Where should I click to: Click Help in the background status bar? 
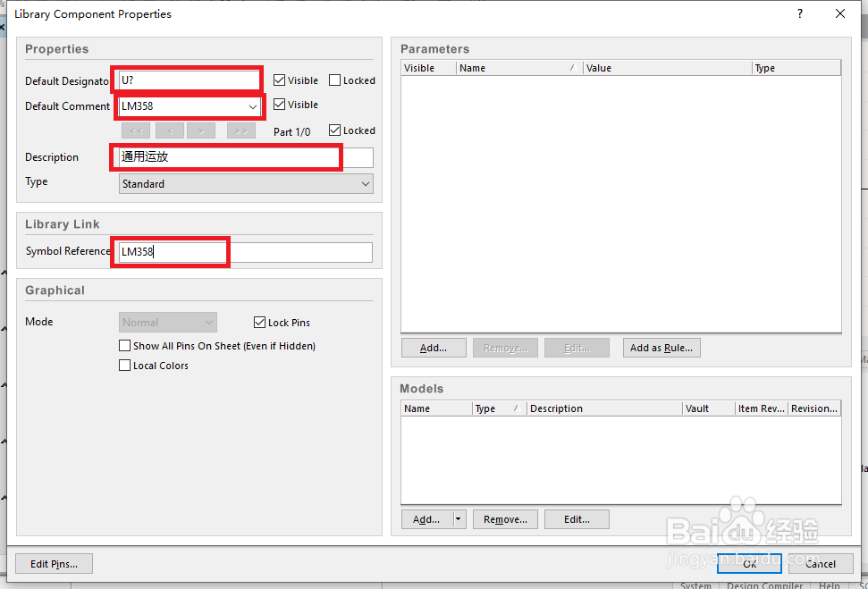pyautogui.click(x=830, y=585)
